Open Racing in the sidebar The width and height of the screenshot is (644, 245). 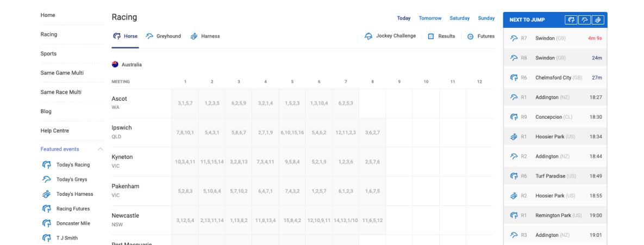(49, 35)
